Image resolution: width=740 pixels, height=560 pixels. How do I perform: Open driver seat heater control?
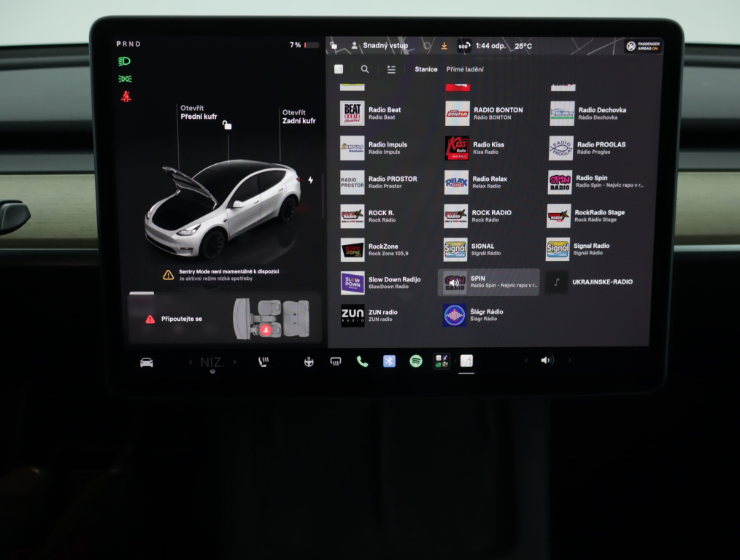[263, 362]
